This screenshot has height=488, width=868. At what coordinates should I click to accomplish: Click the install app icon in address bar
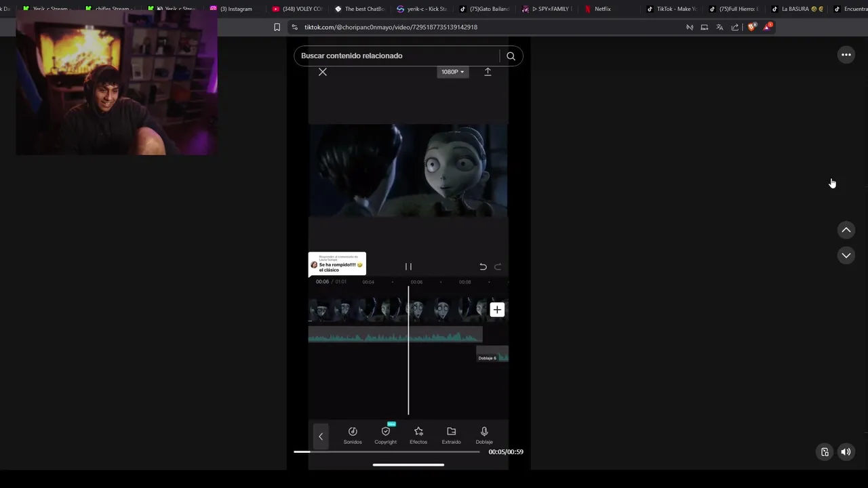704,27
